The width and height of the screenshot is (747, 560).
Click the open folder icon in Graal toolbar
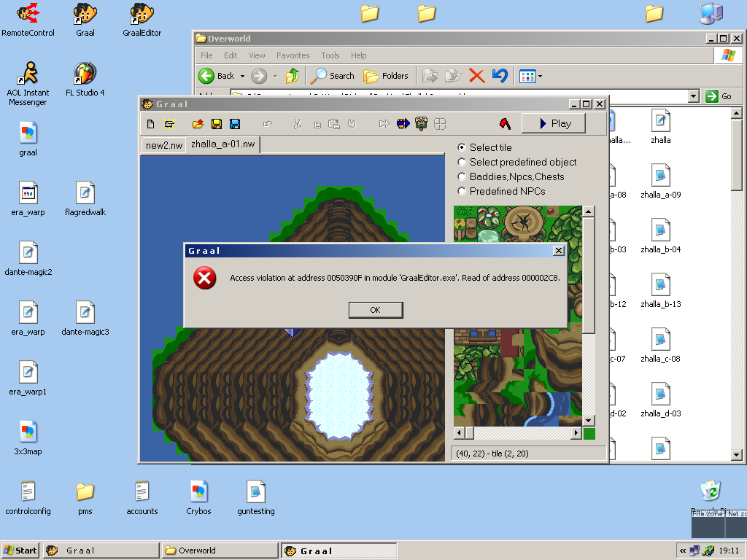(198, 124)
